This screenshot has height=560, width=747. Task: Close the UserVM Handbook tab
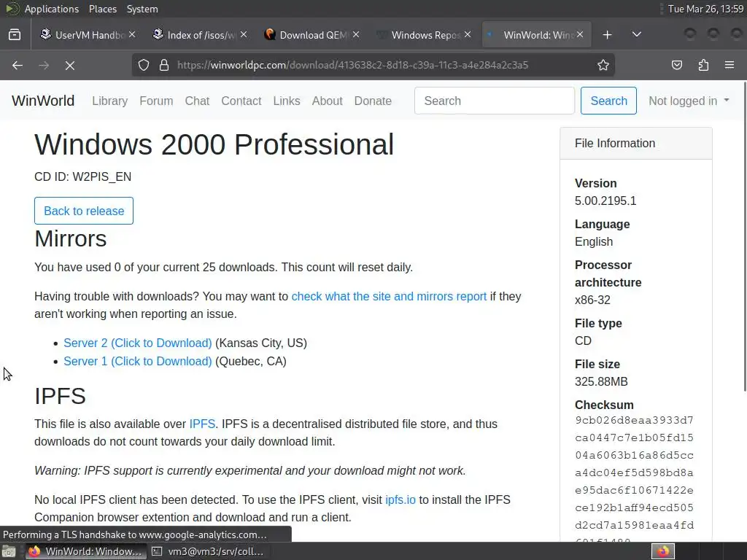[x=132, y=35]
